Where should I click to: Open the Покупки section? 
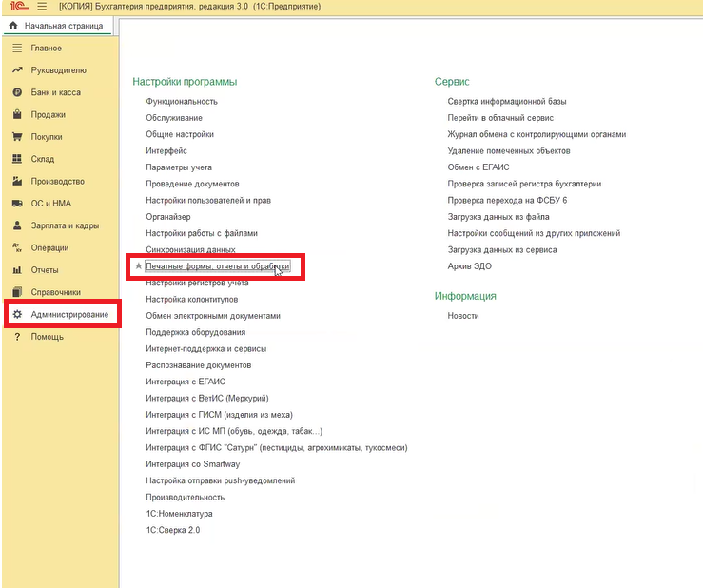coord(47,137)
